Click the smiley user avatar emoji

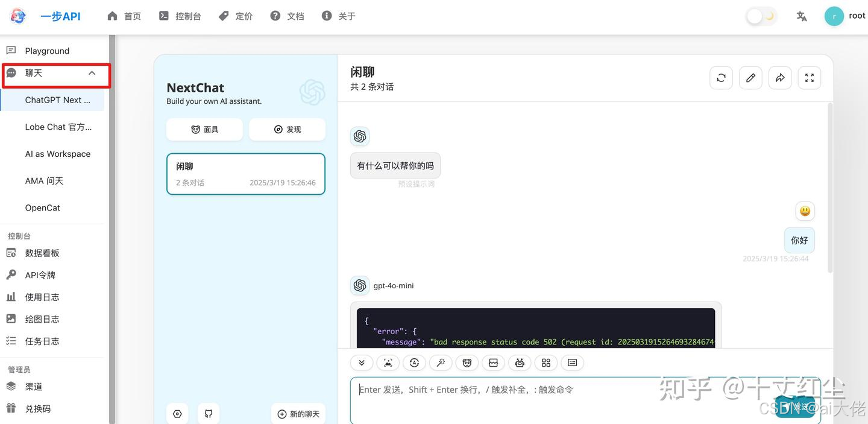(805, 211)
